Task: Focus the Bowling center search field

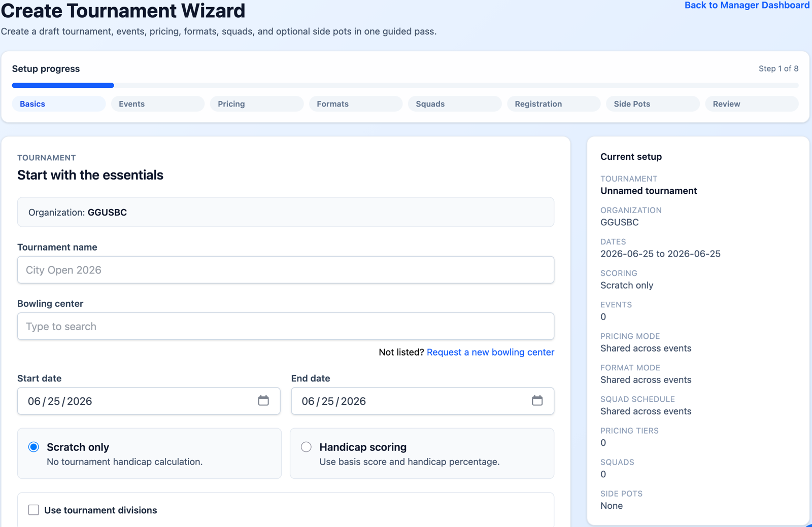Action: pyautogui.click(x=286, y=326)
